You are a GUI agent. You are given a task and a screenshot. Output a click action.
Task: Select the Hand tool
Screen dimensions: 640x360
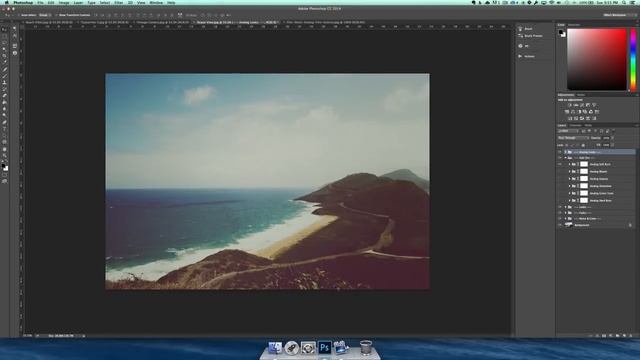[x=4, y=149]
